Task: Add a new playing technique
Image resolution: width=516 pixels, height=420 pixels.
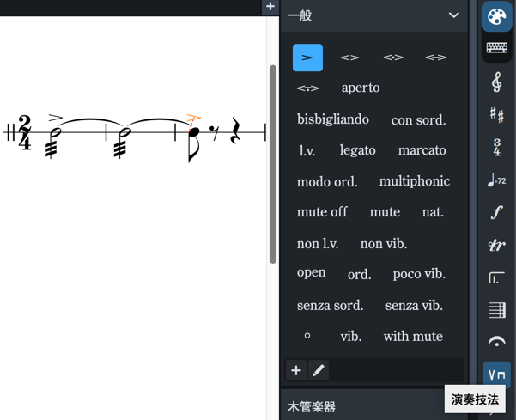Action: coord(296,370)
